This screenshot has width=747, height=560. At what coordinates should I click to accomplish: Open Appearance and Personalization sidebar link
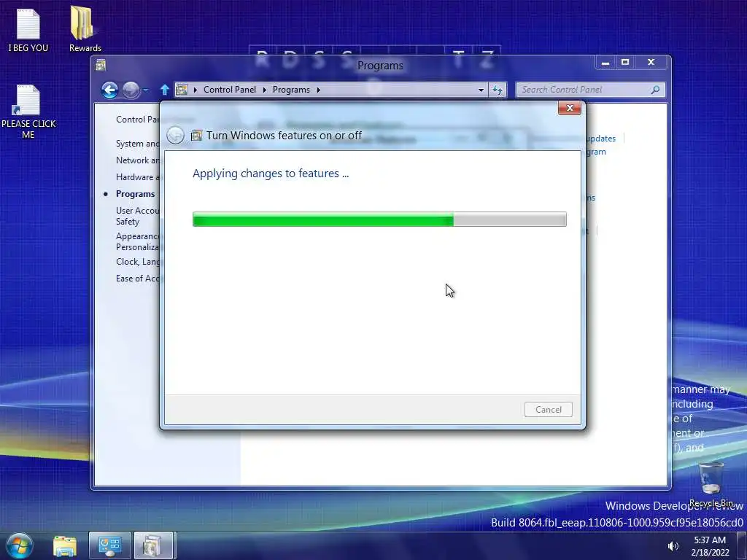[x=137, y=241]
